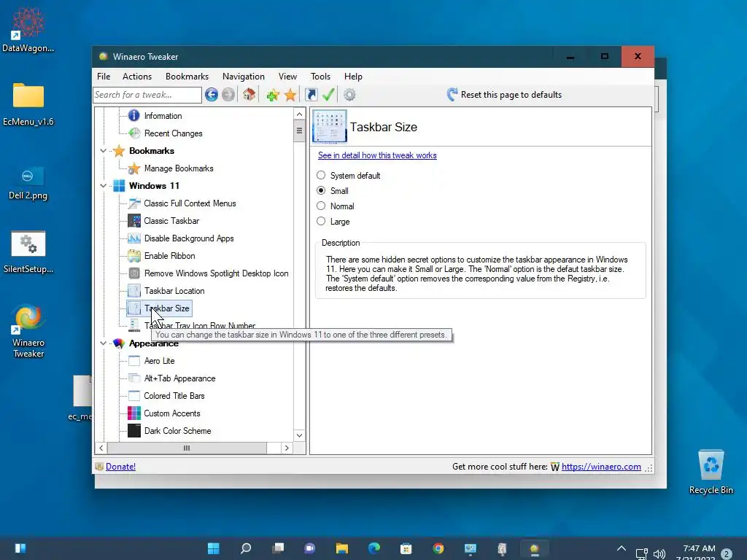This screenshot has height=560, width=747.
Task: Click the Manage Bookmarks star icon
Action: 134,168
